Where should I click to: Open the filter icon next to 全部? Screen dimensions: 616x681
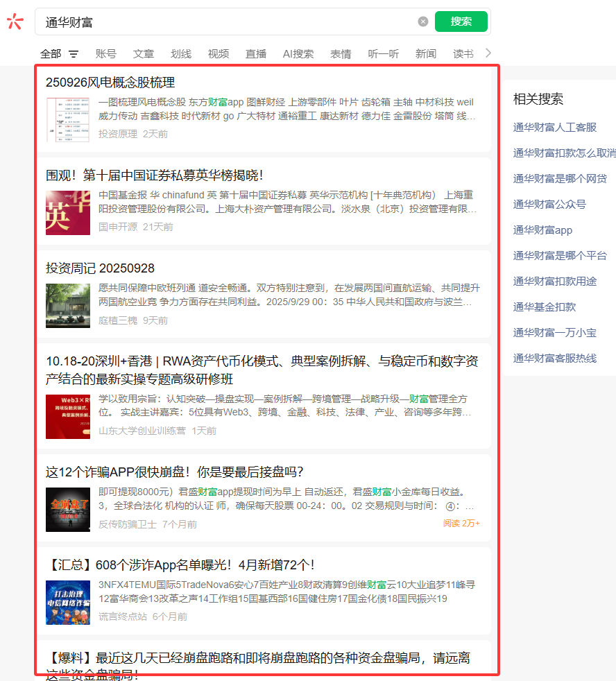74,54
